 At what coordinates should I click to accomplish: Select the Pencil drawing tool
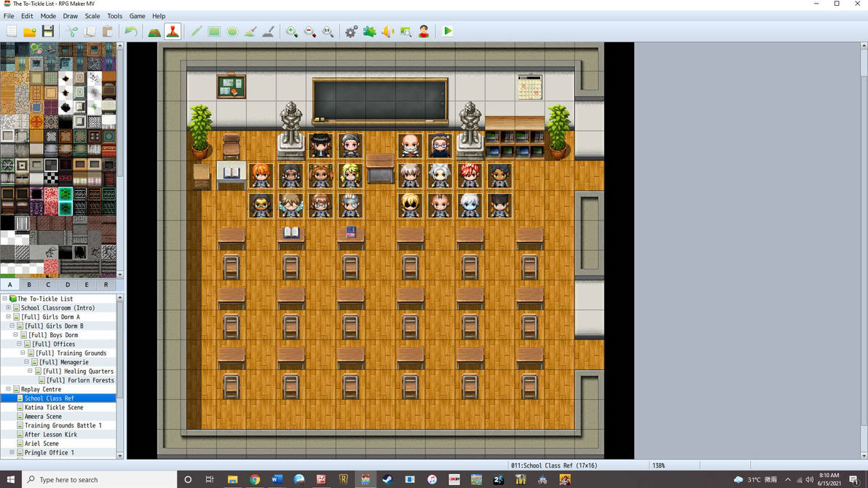(196, 31)
